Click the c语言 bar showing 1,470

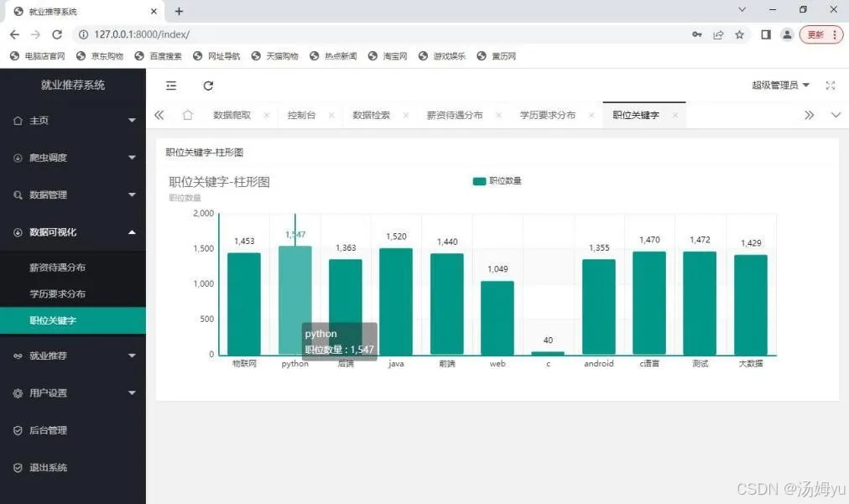point(649,304)
